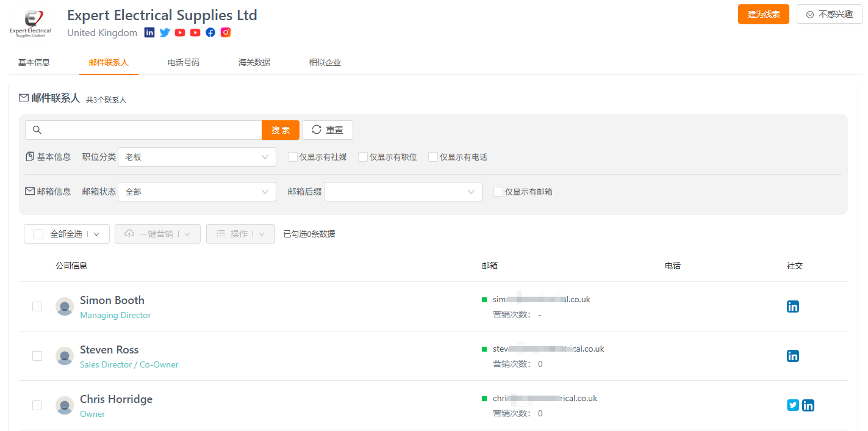The height and width of the screenshot is (431, 868).
Task: Switch to the 邮件联系人 tab
Action: tap(109, 62)
